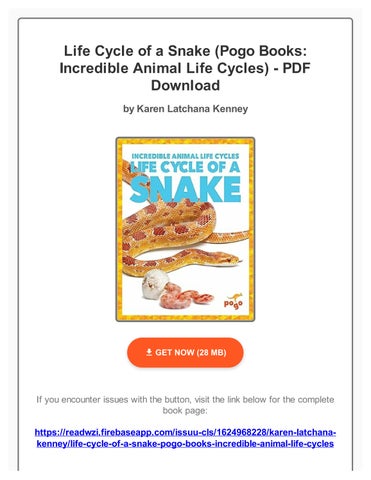The width and height of the screenshot is (371, 480).
Task: Click the large SNAKE word on cover
Action: pyautogui.click(x=186, y=189)
